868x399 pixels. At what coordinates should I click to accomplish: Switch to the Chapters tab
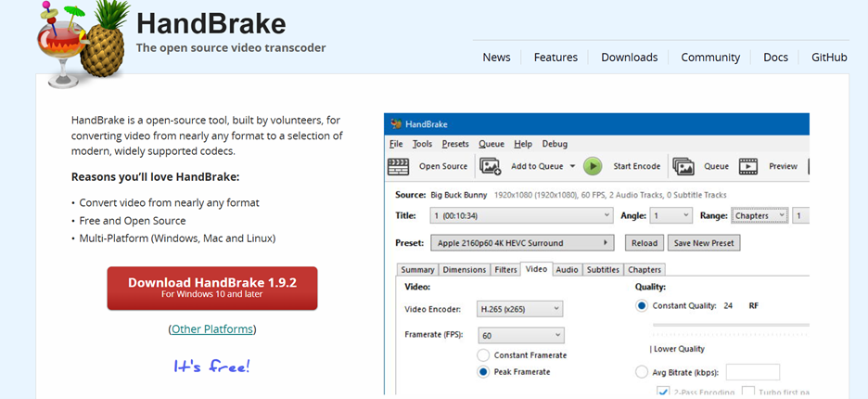click(645, 270)
